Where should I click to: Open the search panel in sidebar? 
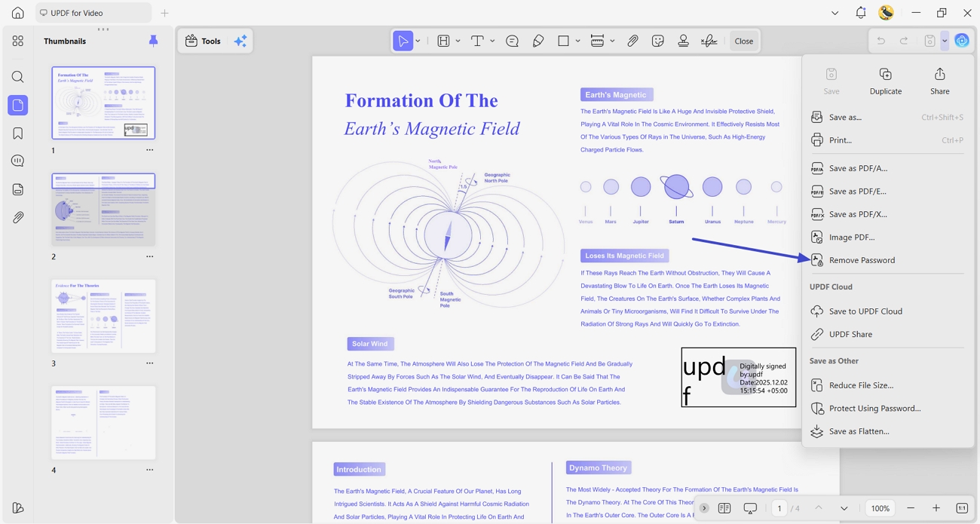click(x=18, y=77)
